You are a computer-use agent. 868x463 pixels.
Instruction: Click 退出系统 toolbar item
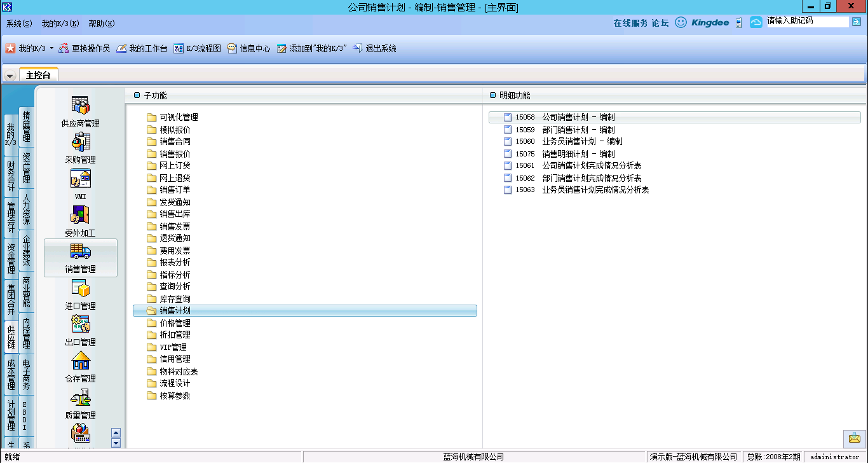click(x=374, y=48)
